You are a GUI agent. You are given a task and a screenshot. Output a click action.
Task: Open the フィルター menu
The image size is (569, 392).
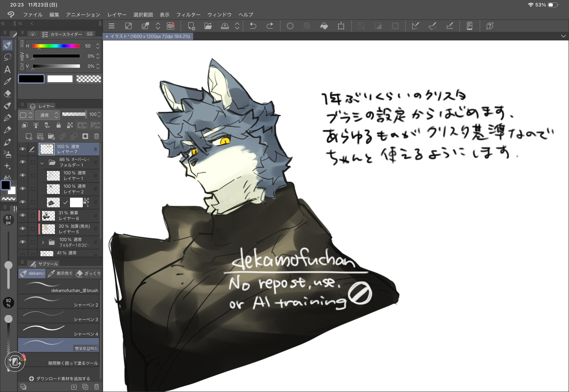(188, 15)
